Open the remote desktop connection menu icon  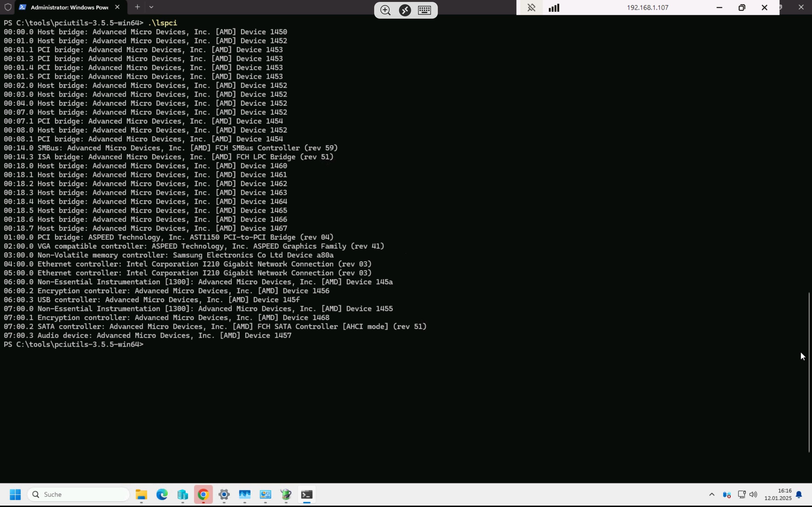(405, 10)
